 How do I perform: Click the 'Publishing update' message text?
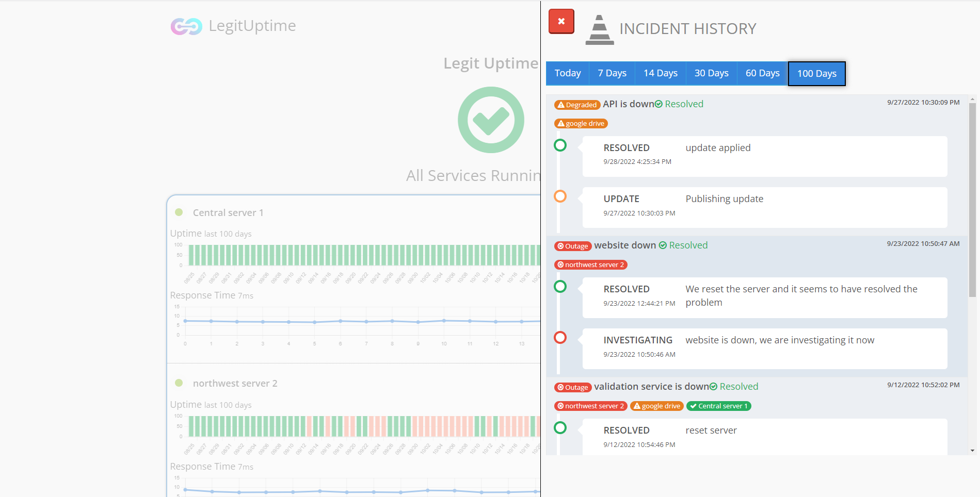pos(724,199)
